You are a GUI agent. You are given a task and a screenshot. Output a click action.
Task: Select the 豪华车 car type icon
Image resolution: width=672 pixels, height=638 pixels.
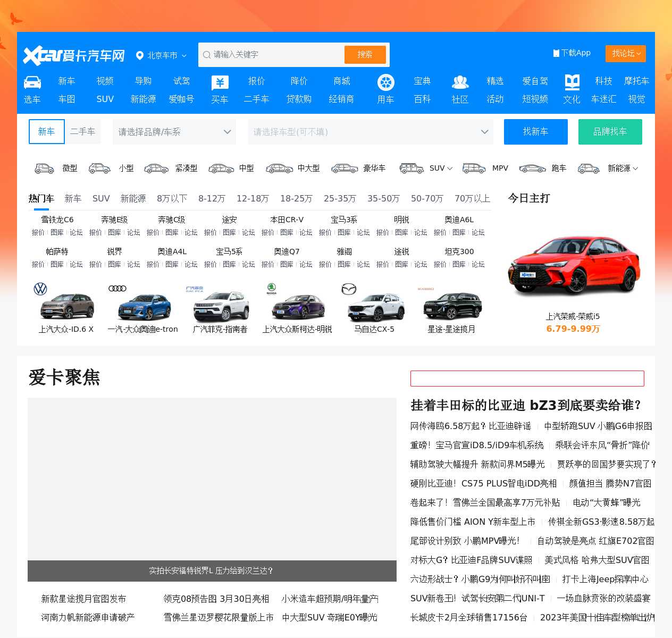pyautogui.click(x=345, y=169)
